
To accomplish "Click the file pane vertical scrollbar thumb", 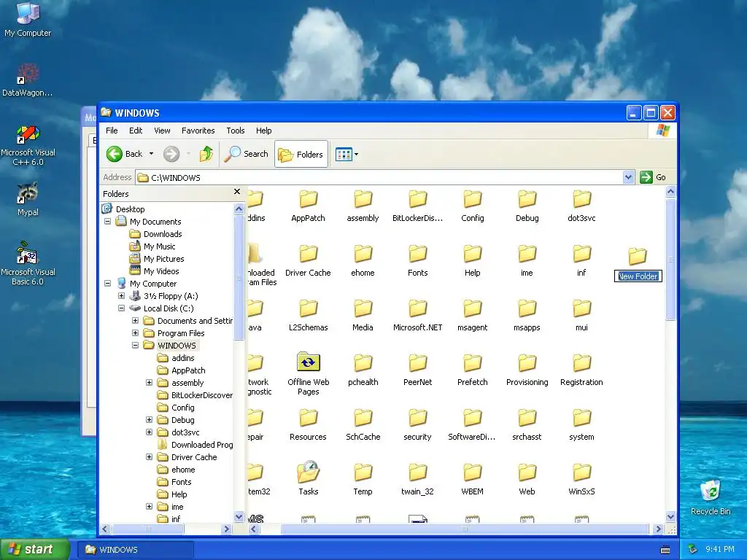I will click(x=670, y=260).
